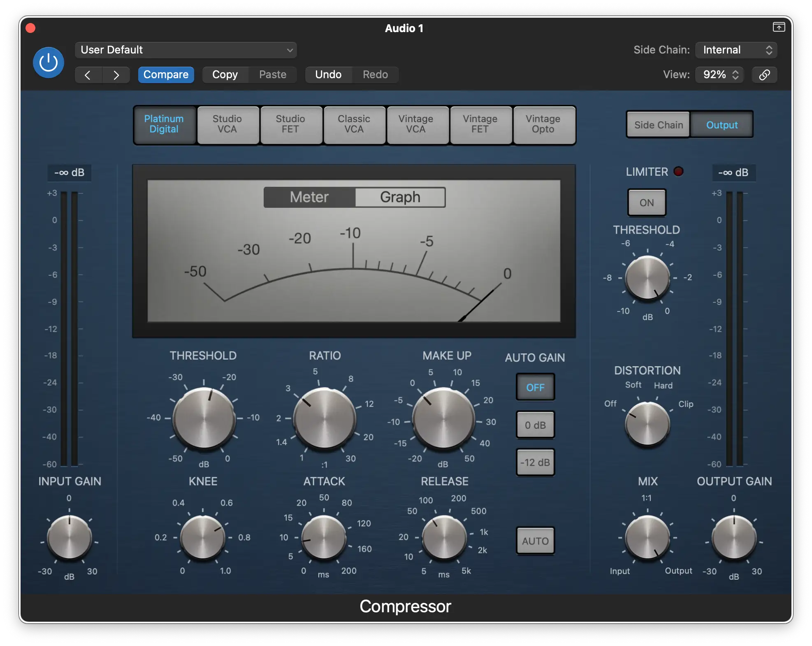The image size is (812, 646).
Task: Click the link chain icon button
Action: pos(764,75)
